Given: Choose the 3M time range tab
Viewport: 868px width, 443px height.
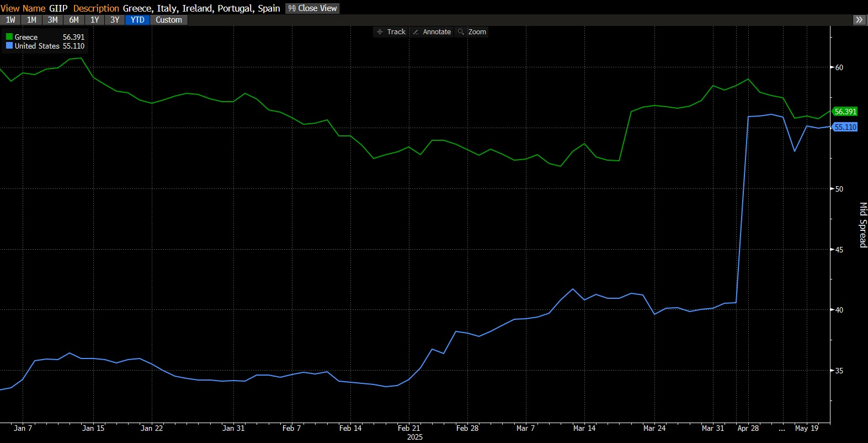Looking at the screenshot, I should click(x=52, y=20).
